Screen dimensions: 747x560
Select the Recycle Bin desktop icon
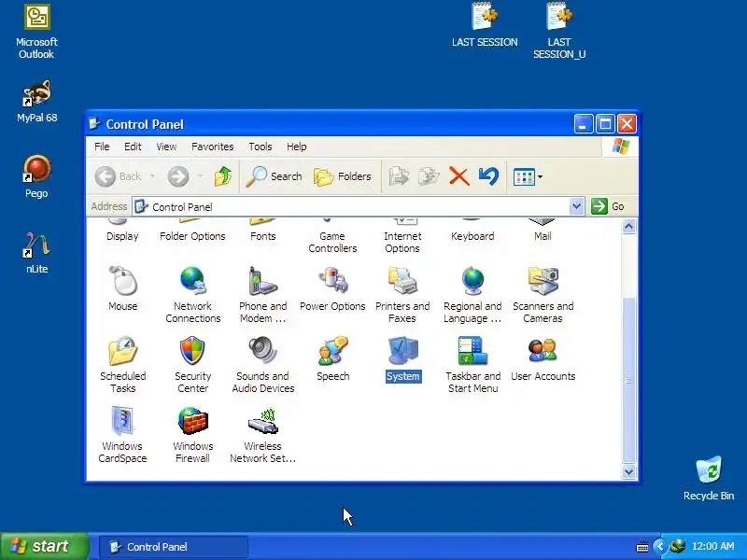(709, 469)
